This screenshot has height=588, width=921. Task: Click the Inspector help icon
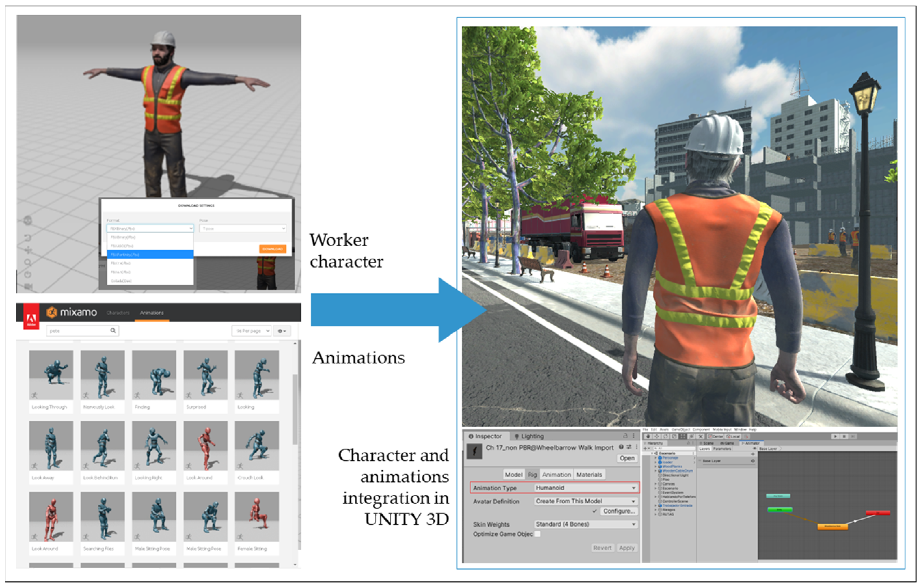pyautogui.click(x=621, y=447)
